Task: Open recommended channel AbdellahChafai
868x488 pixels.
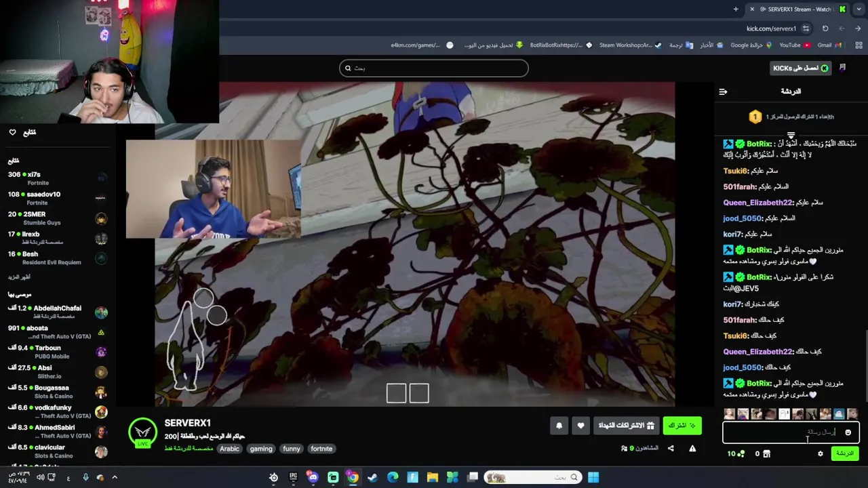Action: point(58,312)
